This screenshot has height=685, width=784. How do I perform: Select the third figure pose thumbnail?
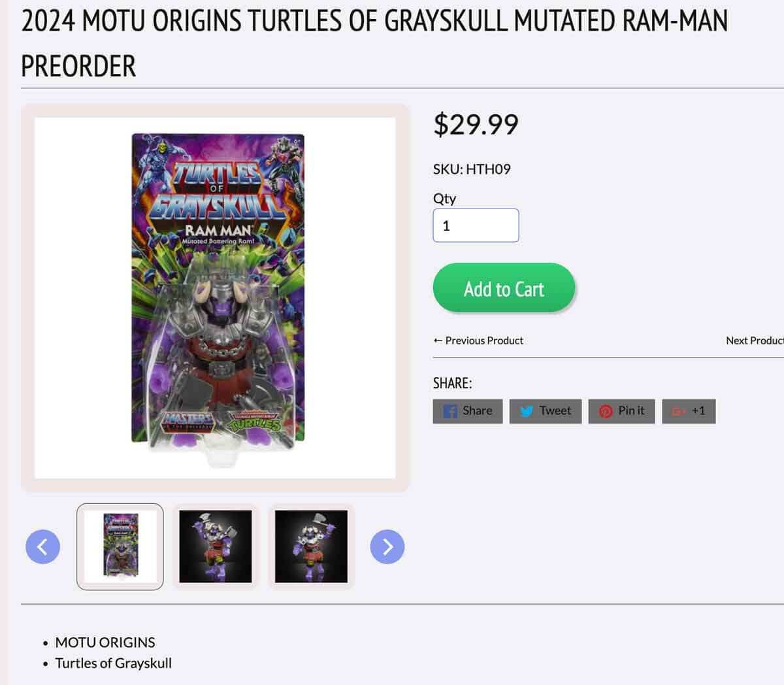[x=312, y=546]
